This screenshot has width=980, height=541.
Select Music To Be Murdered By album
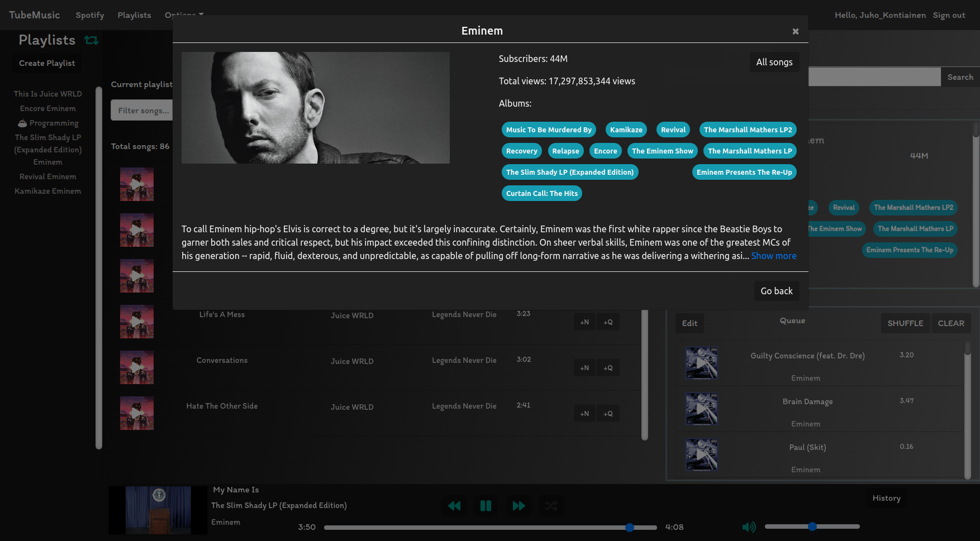(x=549, y=130)
